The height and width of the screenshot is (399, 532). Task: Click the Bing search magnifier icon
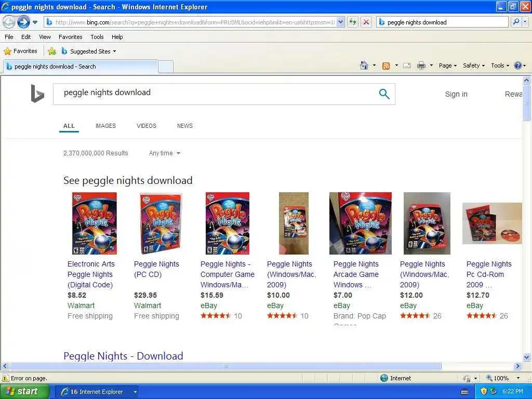click(384, 94)
